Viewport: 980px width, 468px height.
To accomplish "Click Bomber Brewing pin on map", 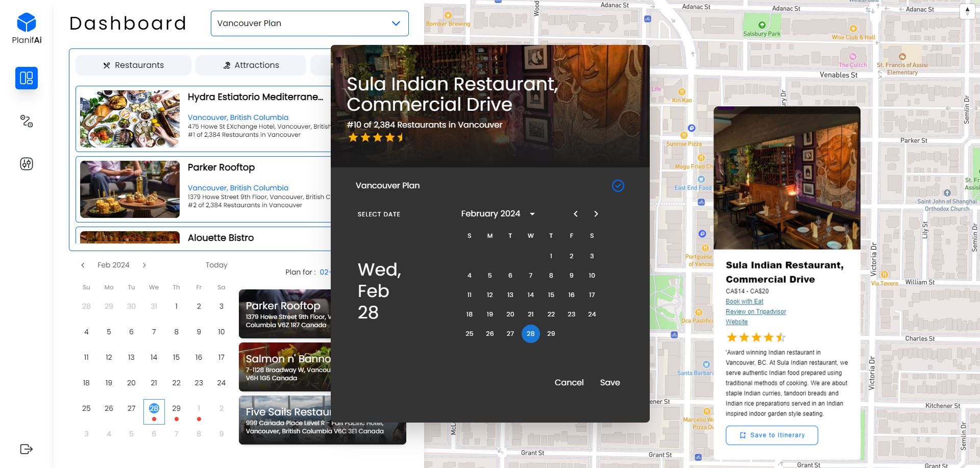I will click(448, 15).
